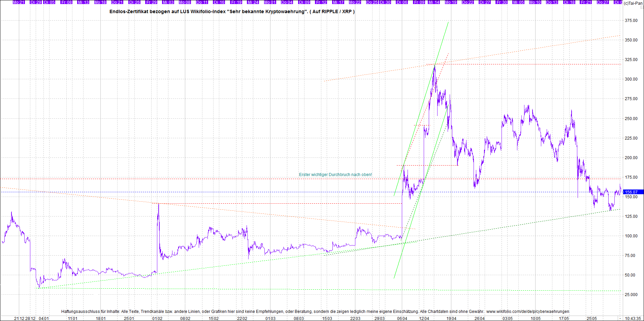Click the 'Fr 19' date marker

pos(236,2)
